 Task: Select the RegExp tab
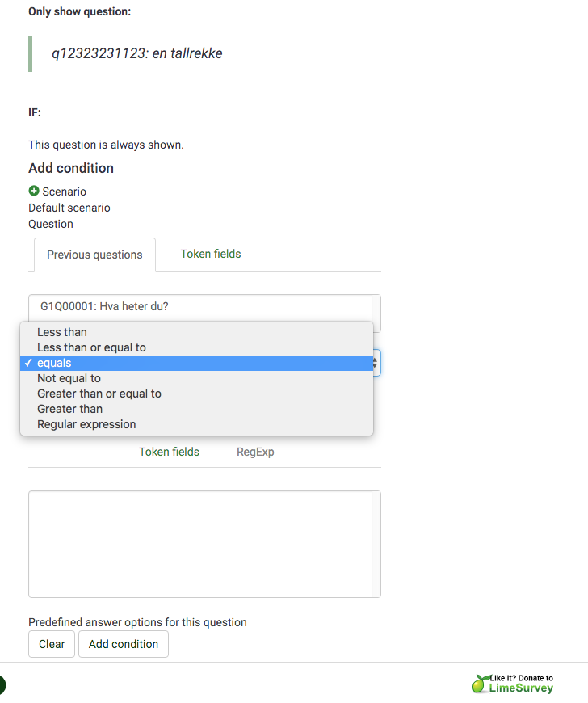tap(255, 452)
